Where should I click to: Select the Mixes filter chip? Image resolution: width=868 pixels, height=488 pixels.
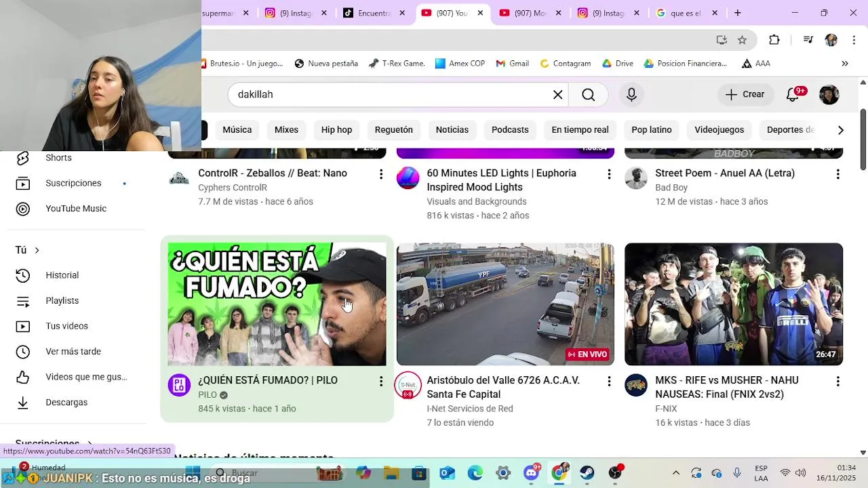(x=286, y=129)
